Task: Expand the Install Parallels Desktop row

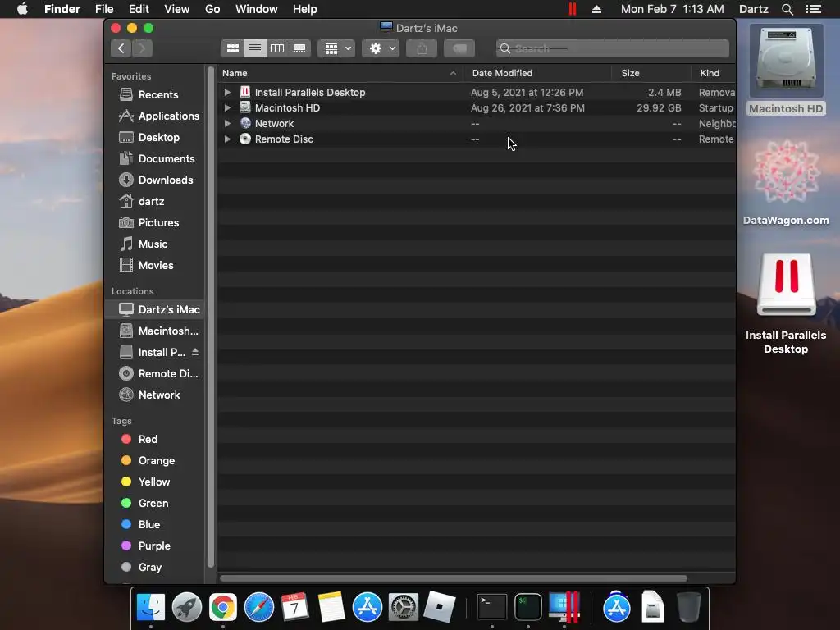Action: click(x=227, y=92)
